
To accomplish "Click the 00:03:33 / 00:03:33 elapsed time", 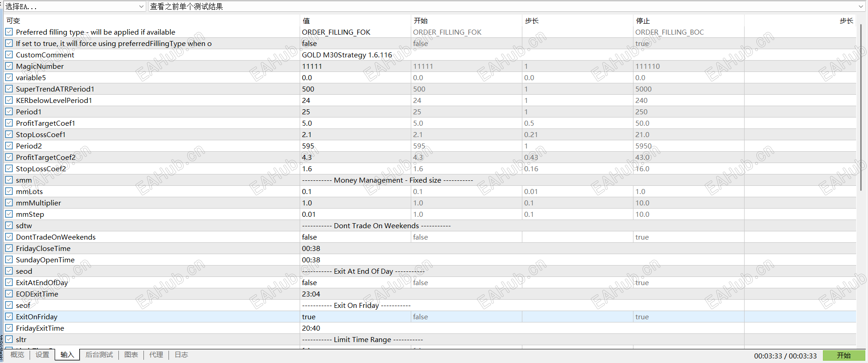I will click(786, 356).
